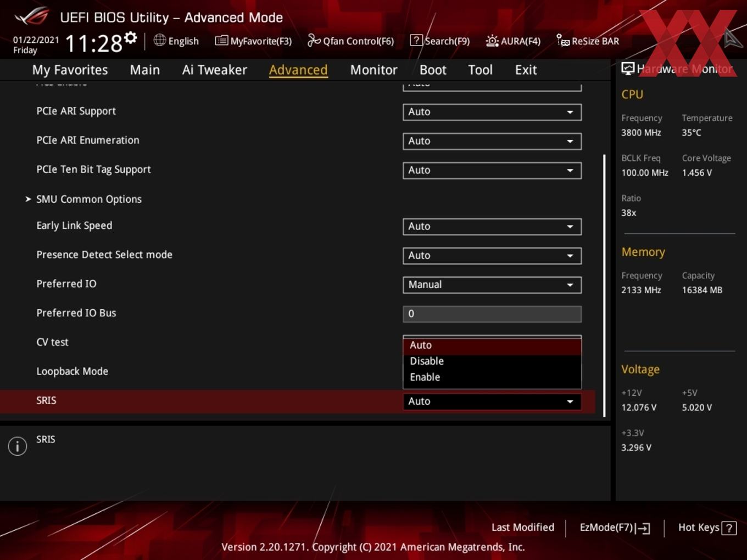
Task: Click the Hot Keys question mark box
Action: [x=728, y=528]
